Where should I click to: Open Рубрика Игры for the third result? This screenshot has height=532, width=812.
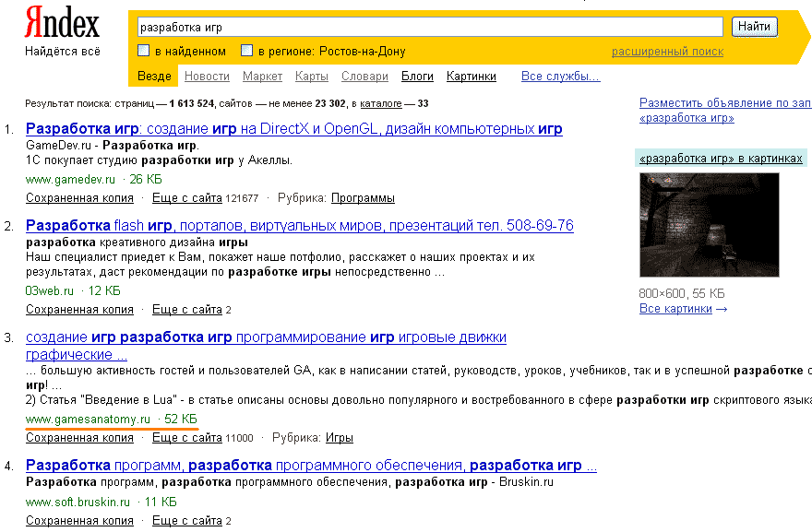point(339,437)
